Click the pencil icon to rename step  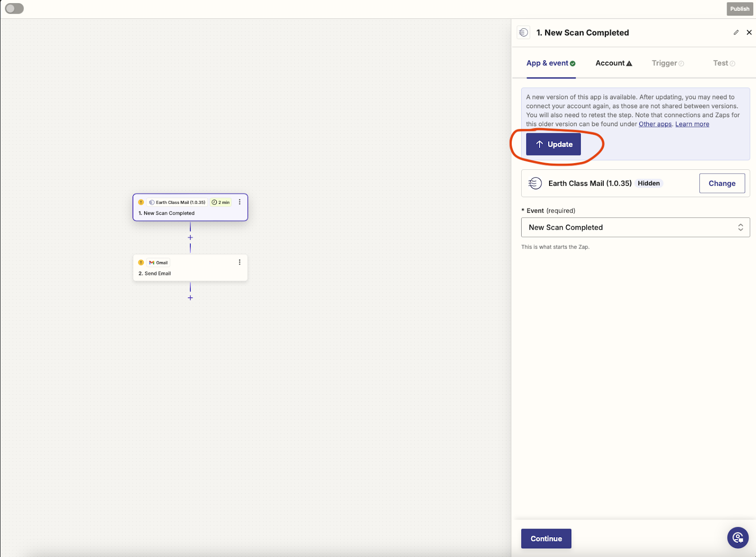point(736,33)
